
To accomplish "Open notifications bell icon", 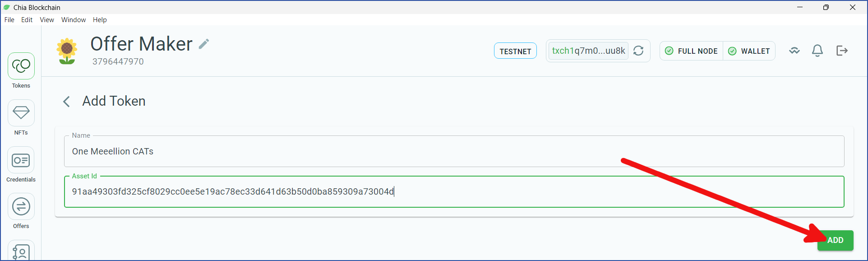I will 817,51.
